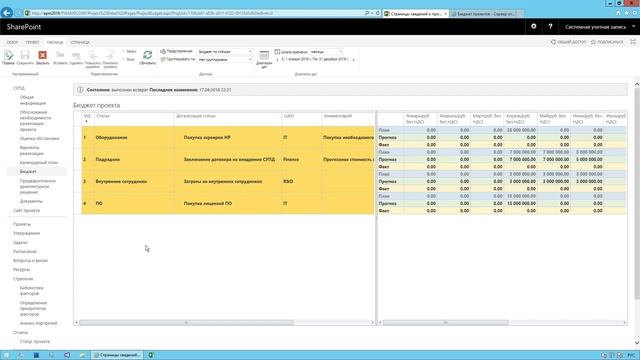Image resolution: width=640 pixels, height=360 pixels.
Task: Click the browser back arrow button
Action: [x=7, y=13]
